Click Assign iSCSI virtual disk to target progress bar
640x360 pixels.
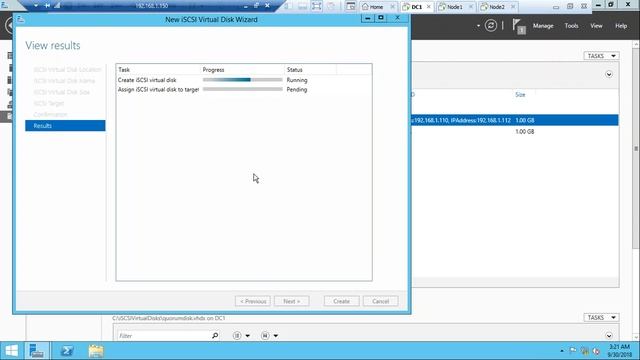click(x=242, y=89)
